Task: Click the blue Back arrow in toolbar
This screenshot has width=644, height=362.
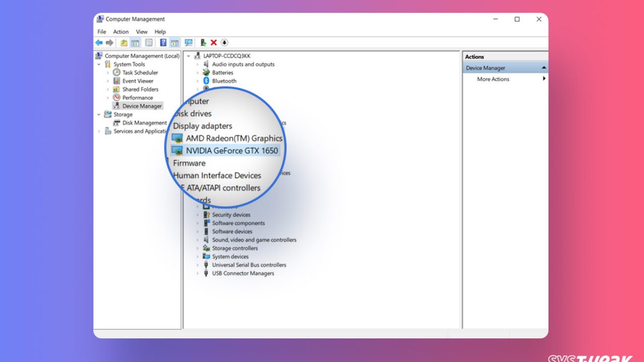Action: (x=99, y=43)
